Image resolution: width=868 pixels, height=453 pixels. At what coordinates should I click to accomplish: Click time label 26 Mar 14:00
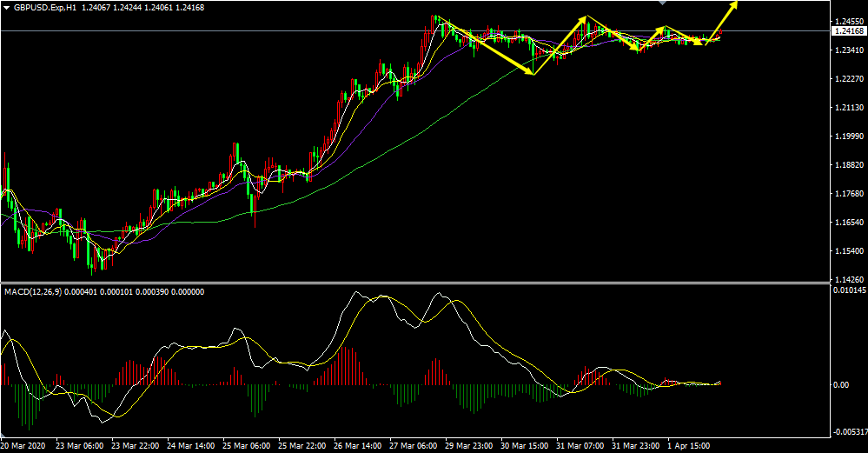(x=357, y=446)
